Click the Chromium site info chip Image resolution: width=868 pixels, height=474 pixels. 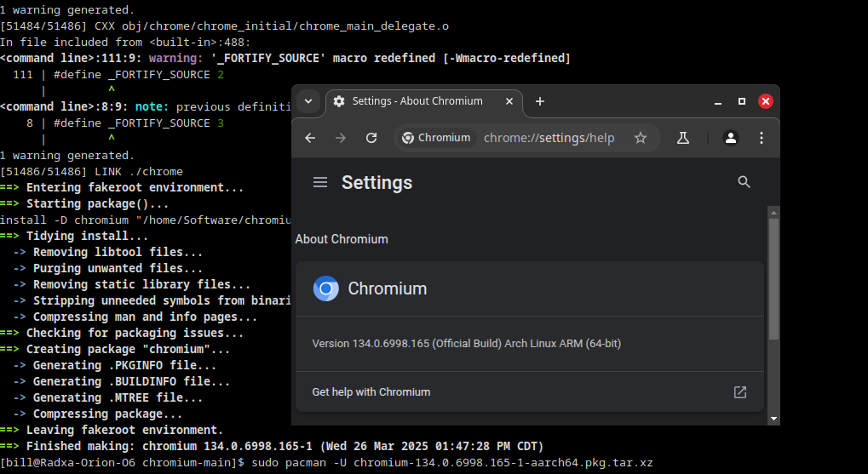point(437,138)
